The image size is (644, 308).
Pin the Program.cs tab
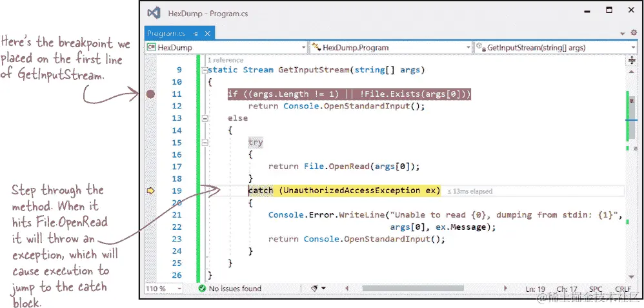[x=196, y=34]
